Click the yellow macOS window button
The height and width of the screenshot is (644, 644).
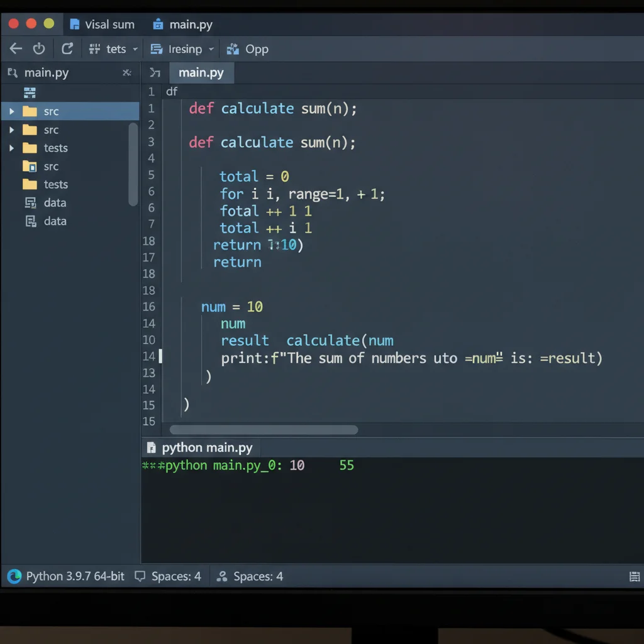pos(49,23)
